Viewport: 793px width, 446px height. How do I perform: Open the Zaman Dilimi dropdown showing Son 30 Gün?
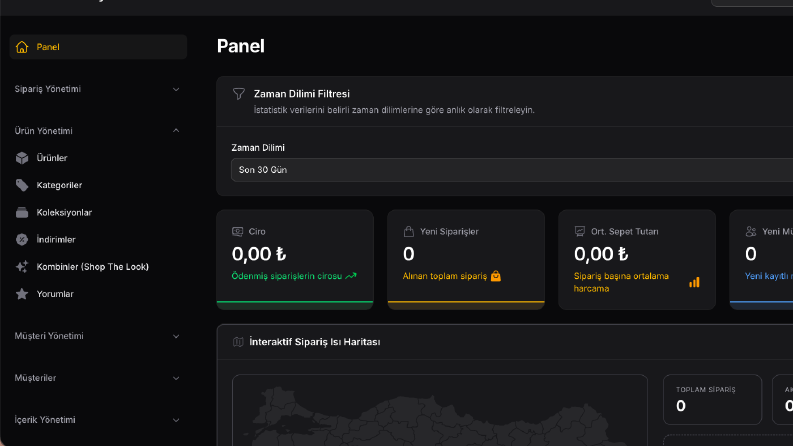click(x=512, y=170)
